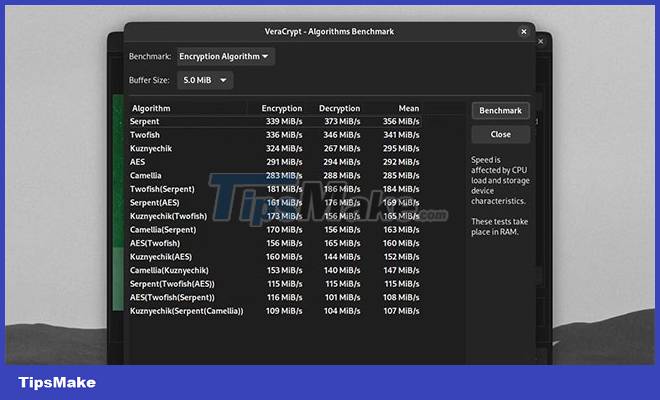Select the Serpent(AES) row
This screenshot has height=400, width=660.
(x=275, y=203)
